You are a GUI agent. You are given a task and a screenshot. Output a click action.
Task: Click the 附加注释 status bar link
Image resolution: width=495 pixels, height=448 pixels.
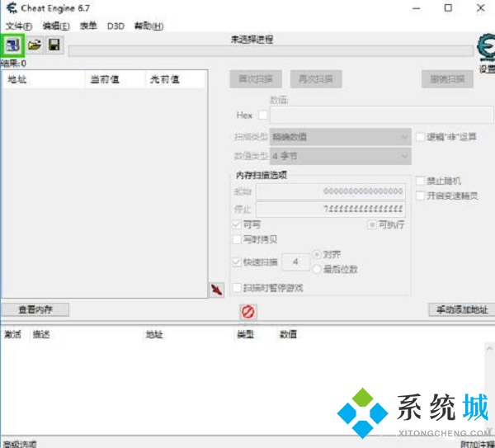[x=478, y=445]
